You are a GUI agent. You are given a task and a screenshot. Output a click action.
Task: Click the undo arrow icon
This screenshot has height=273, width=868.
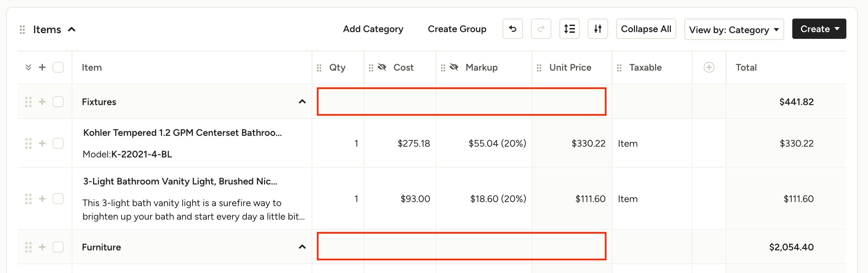coord(512,29)
